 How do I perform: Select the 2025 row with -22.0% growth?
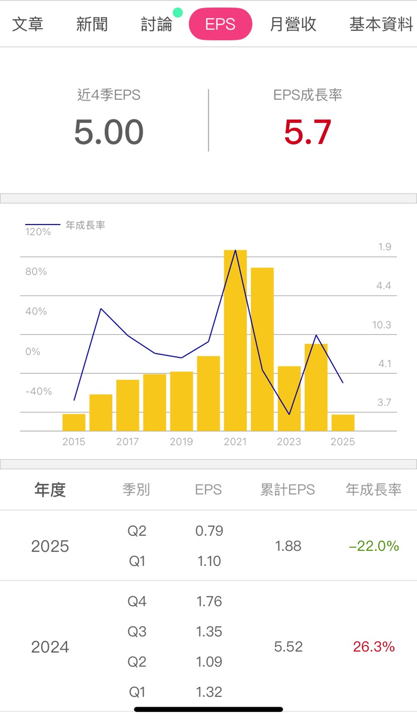[208, 546]
